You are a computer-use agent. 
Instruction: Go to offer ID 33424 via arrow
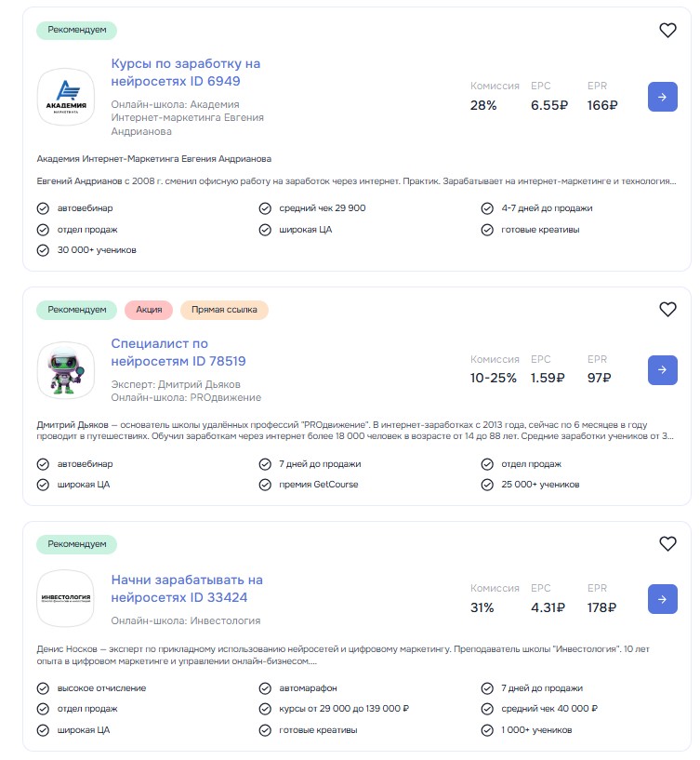[x=662, y=599]
